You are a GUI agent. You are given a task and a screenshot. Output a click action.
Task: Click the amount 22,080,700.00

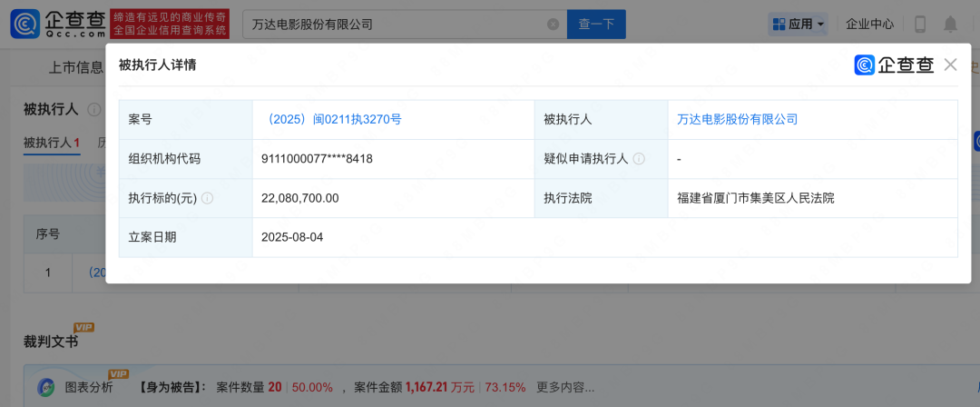click(x=300, y=198)
